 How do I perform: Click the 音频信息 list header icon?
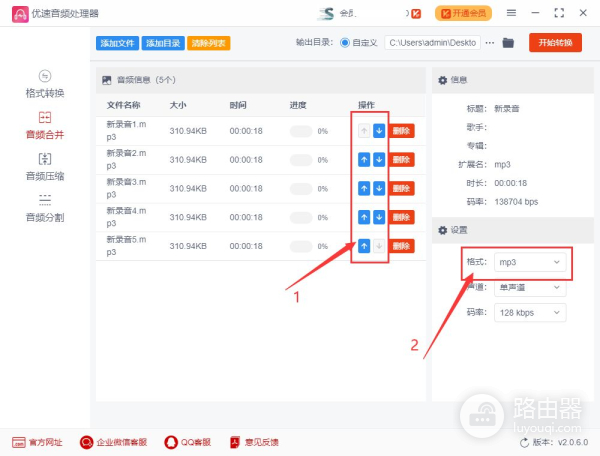point(107,80)
